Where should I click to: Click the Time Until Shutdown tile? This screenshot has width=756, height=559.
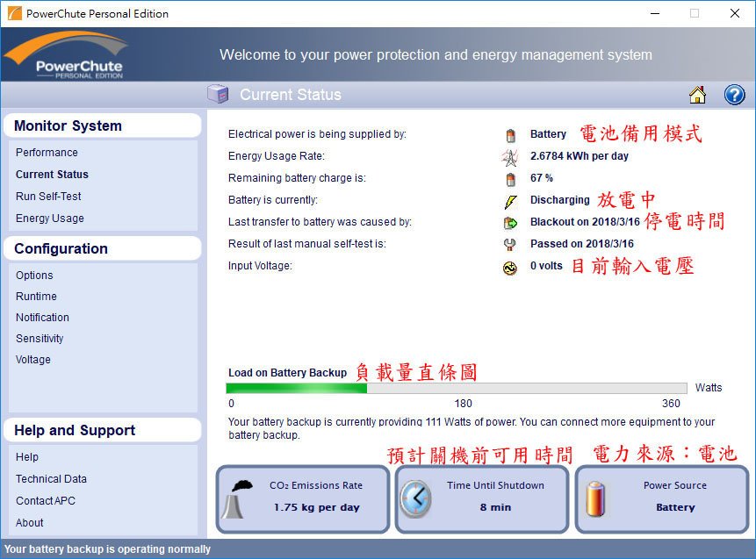(482, 499)
